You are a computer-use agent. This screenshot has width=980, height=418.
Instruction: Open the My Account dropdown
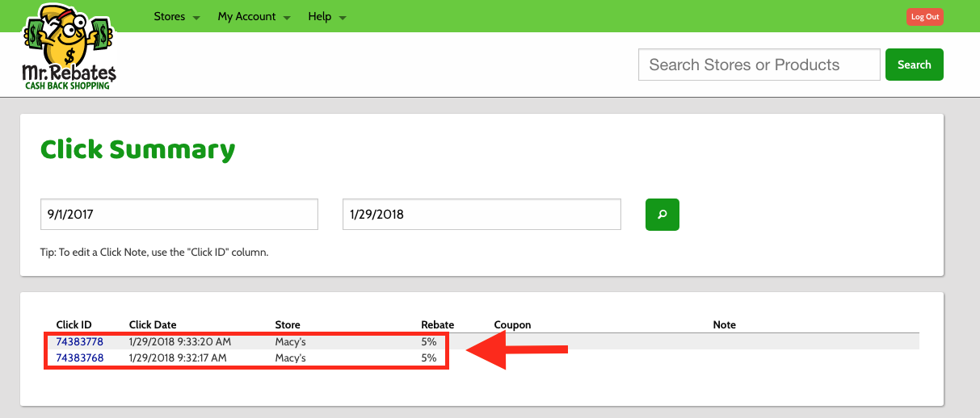[254, 16]
